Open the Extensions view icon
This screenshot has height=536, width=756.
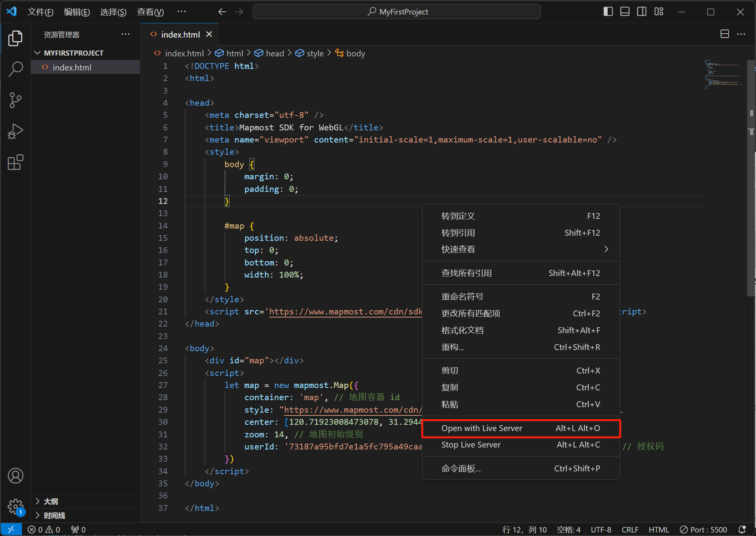pyautogui.click(x=15, y=162)
